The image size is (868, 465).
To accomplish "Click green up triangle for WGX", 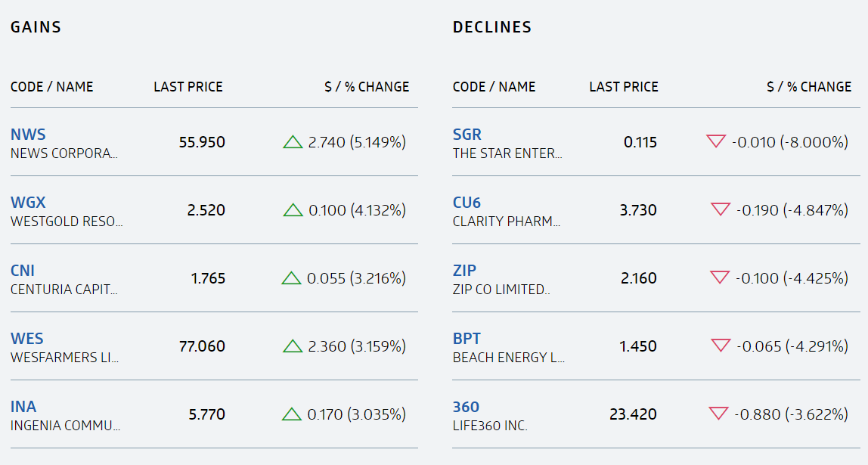I will click(x=293, y=210).
